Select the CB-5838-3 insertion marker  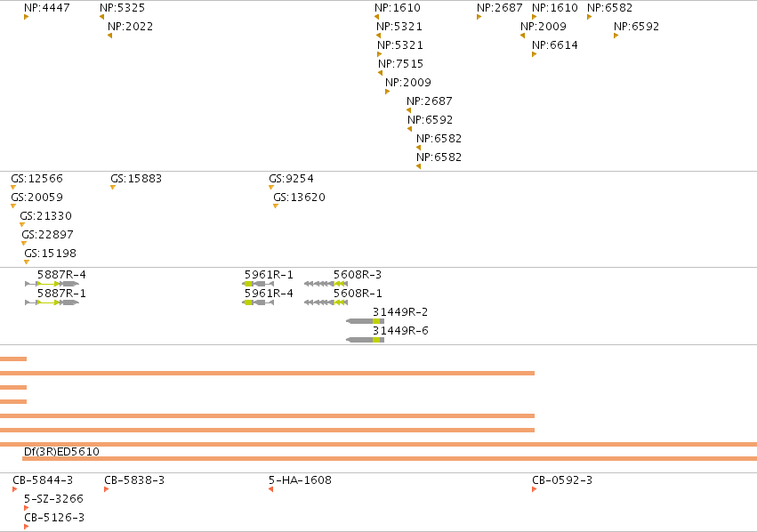point(107,489)
